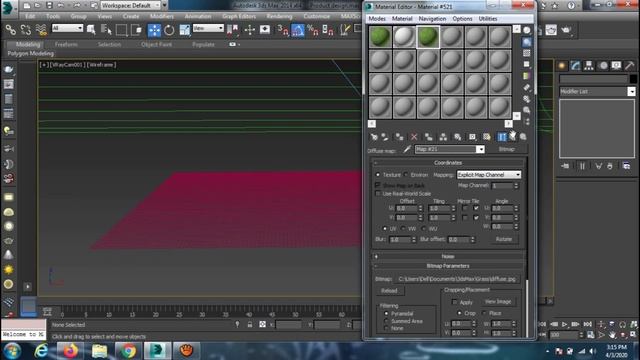Open Graph Editors menu
The height and width of the screenshot is (360, 640).
pos(239,16)
